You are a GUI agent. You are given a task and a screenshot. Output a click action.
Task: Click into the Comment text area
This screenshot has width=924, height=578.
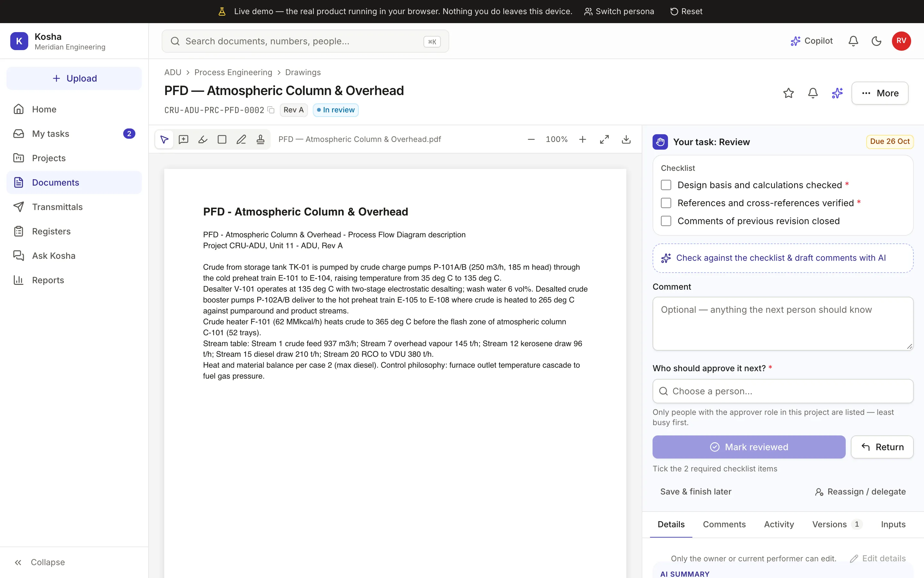783,323
